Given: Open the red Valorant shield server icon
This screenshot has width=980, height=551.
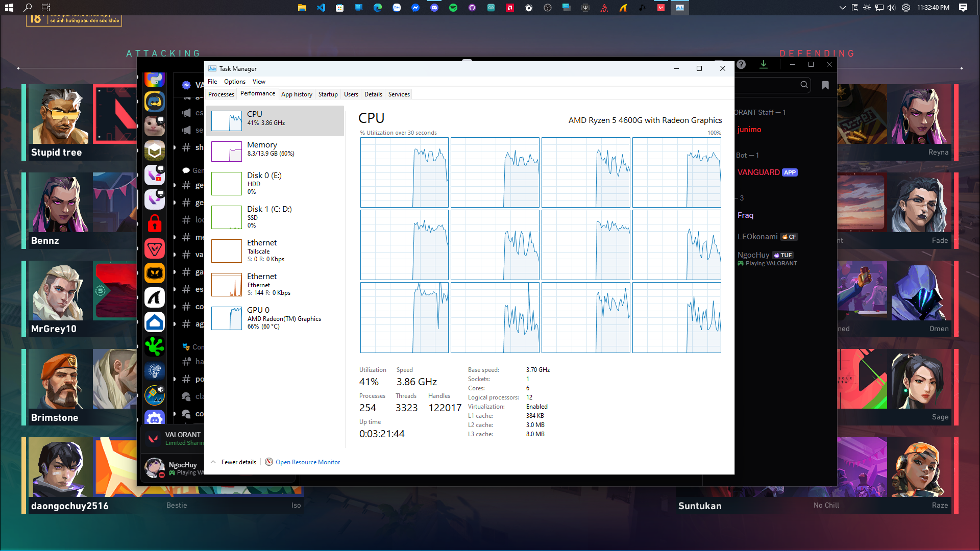Looking at the screenshot, I should (x=155, y=248).
